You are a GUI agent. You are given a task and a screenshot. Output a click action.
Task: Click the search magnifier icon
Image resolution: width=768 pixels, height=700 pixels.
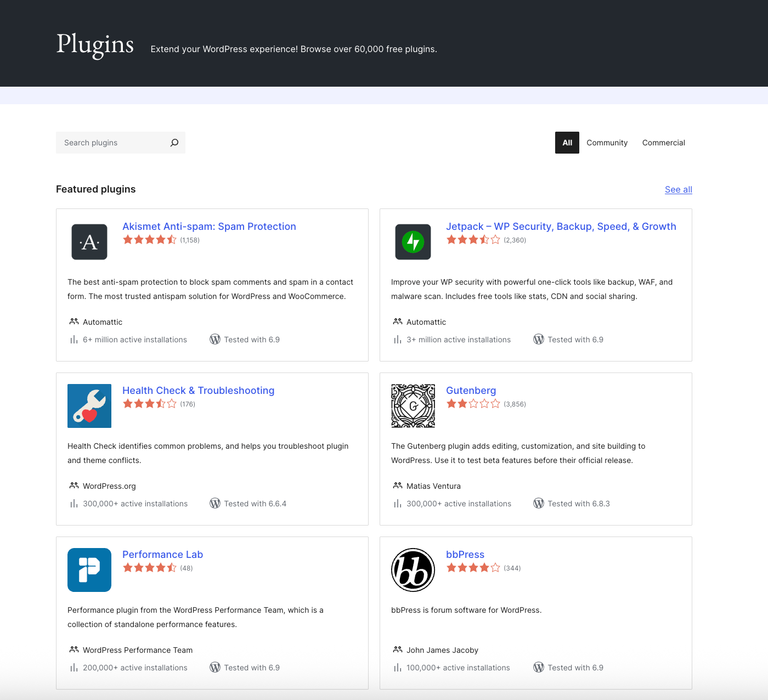[174, 142]
